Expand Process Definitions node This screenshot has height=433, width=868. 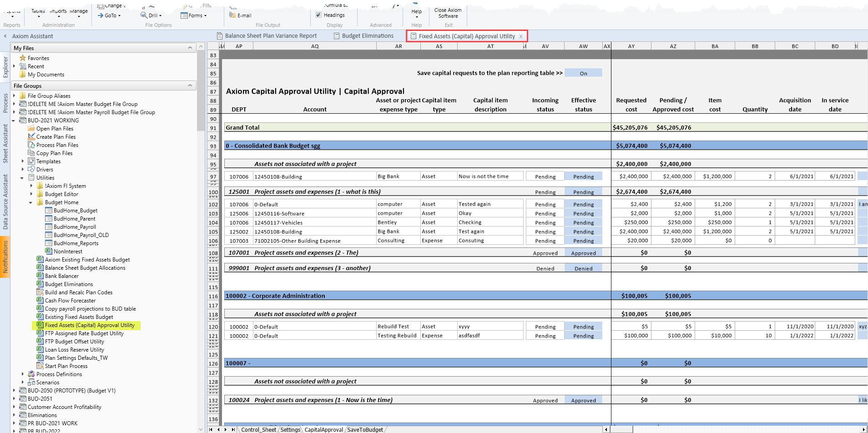click(23, 374)
